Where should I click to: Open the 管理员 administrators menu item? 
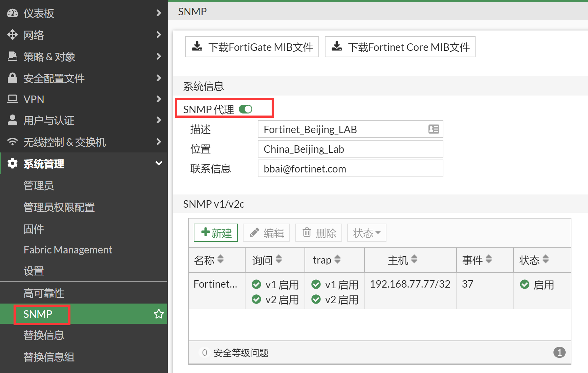coord(39,186)
